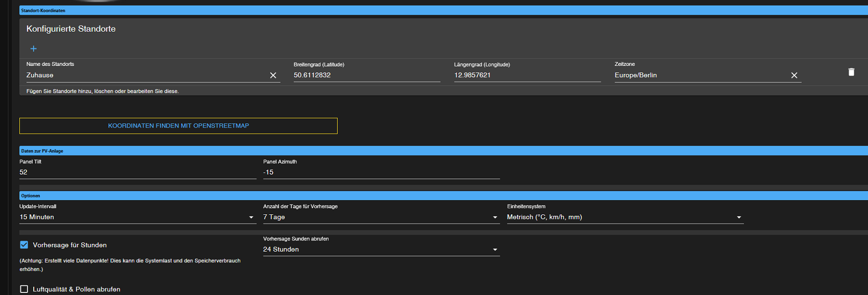Expand the Anzahl der Tage für Vorhersage dropdown

[381, 217]
